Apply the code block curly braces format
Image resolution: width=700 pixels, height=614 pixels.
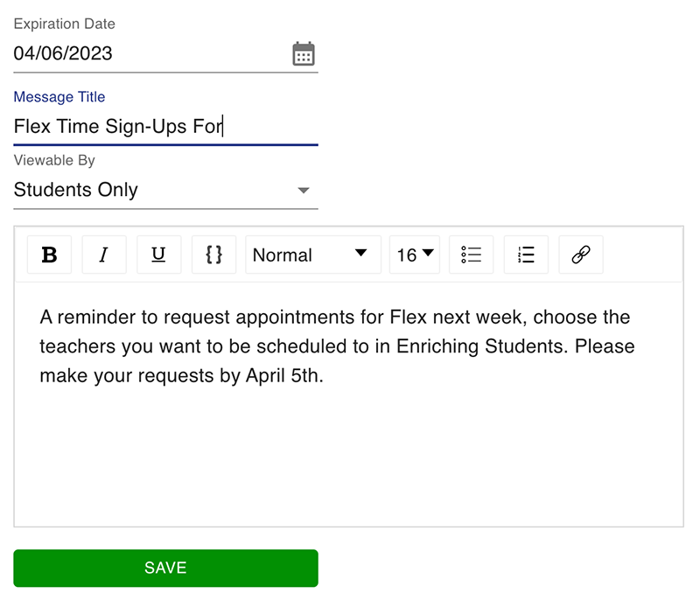213,255
